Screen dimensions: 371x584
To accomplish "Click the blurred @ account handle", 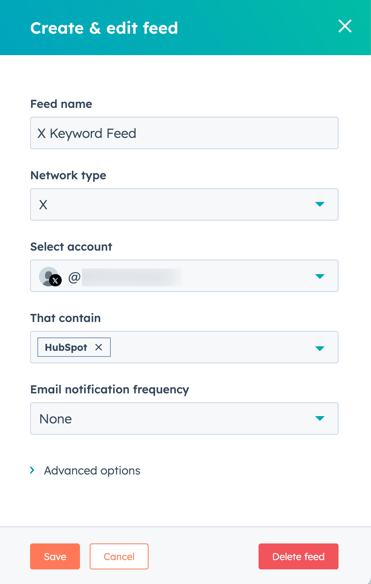I will (125, 277).
